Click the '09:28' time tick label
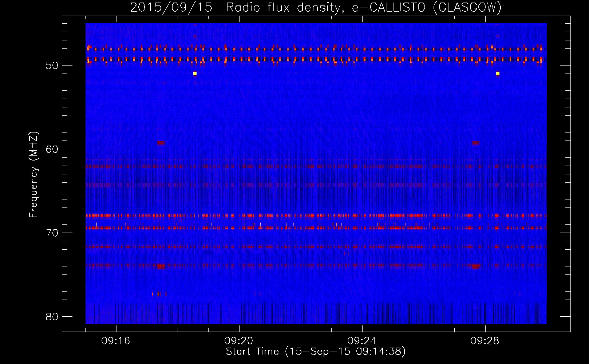Screen dimensions: 589x364 tap(485, 341)
